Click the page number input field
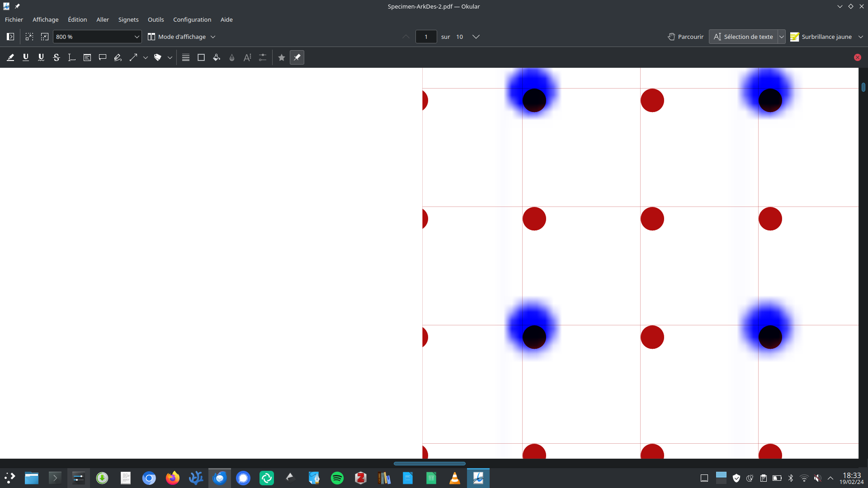The image size is (868, 488). (x=426, y=37)
